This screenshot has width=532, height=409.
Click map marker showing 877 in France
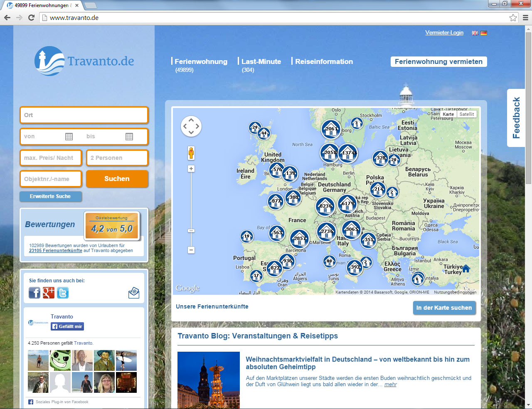pos(276,201)
